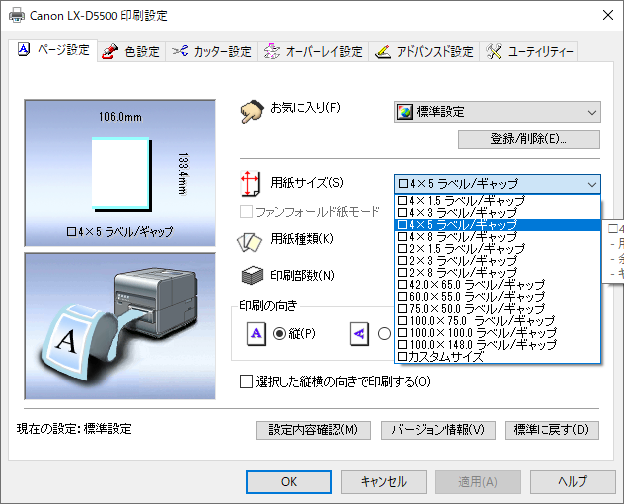Select the 縦(P) radio button
This screenshot has width=624, height=504.
tap(279, 334)
